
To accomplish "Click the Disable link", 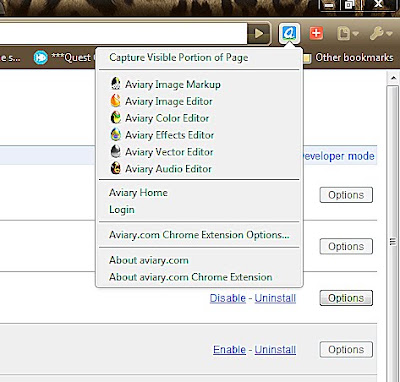I will click(228, 298).
